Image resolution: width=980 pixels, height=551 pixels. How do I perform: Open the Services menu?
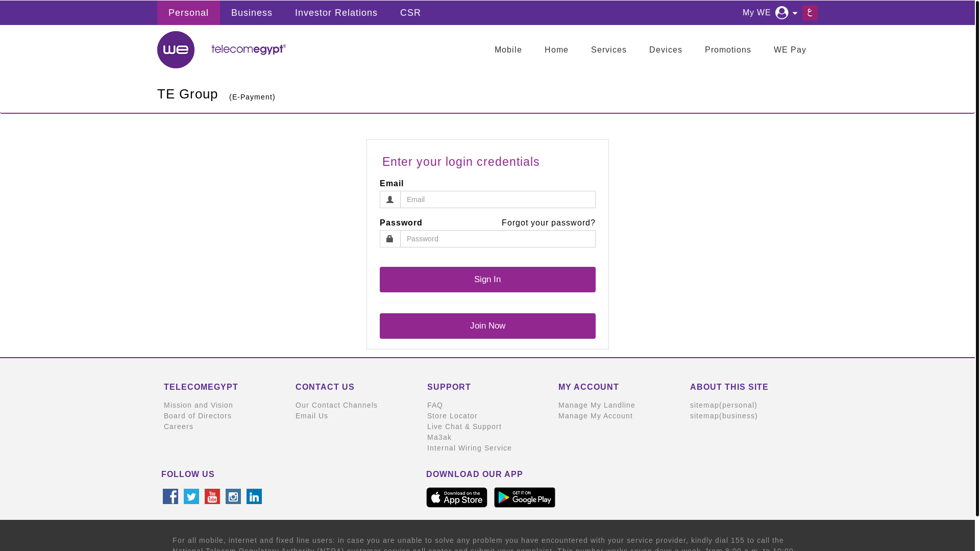(x=609, y=50)
